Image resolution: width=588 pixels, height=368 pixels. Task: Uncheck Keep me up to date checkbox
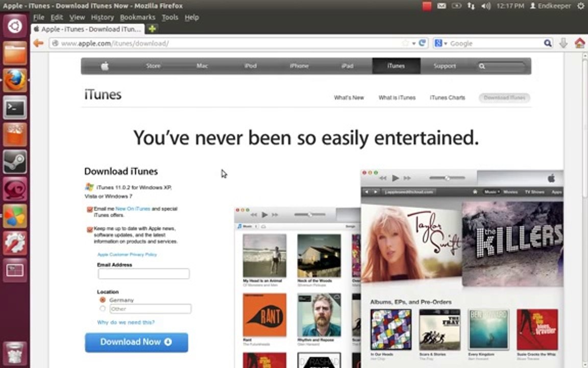pyautogui.click(x=90, y=229)
